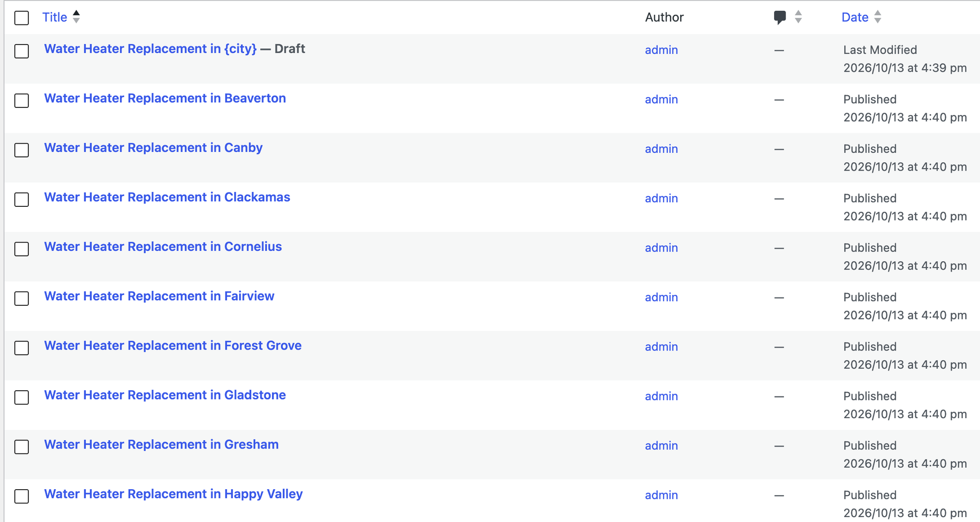Click admin author link in Fairview row
Image resolution: width=980 pixels, height=522 pixels.
(x=661, y=298)
